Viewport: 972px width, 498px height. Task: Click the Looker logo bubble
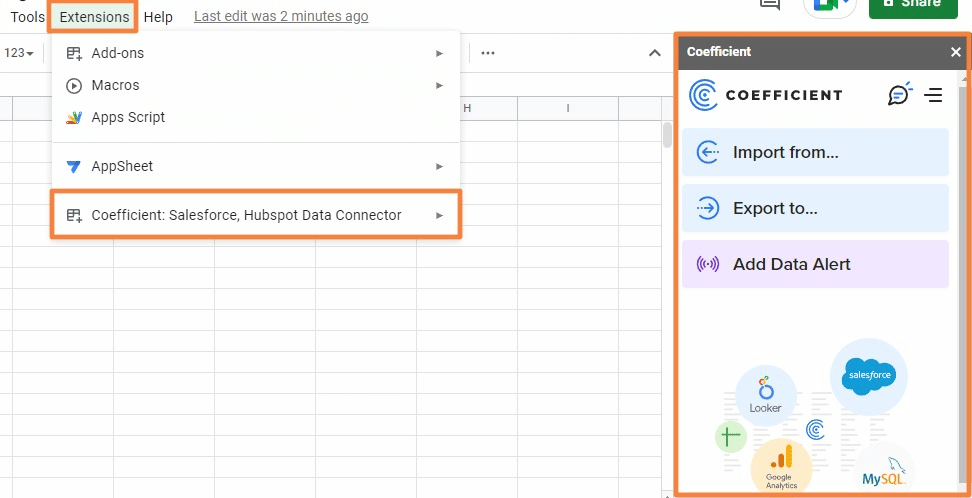(x=766, y=396)
